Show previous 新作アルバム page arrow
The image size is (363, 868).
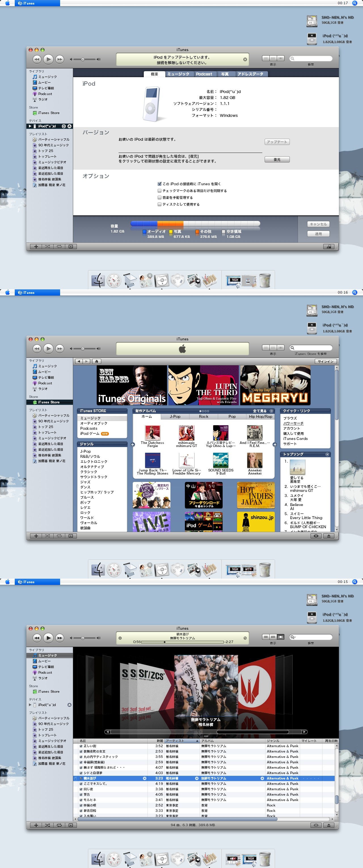tap(133, 444)
